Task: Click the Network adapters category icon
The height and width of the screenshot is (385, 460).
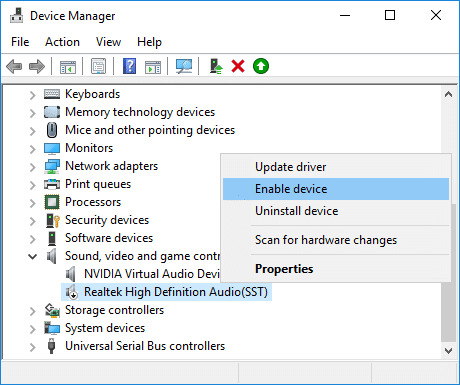Action: [x=52, y=166]
